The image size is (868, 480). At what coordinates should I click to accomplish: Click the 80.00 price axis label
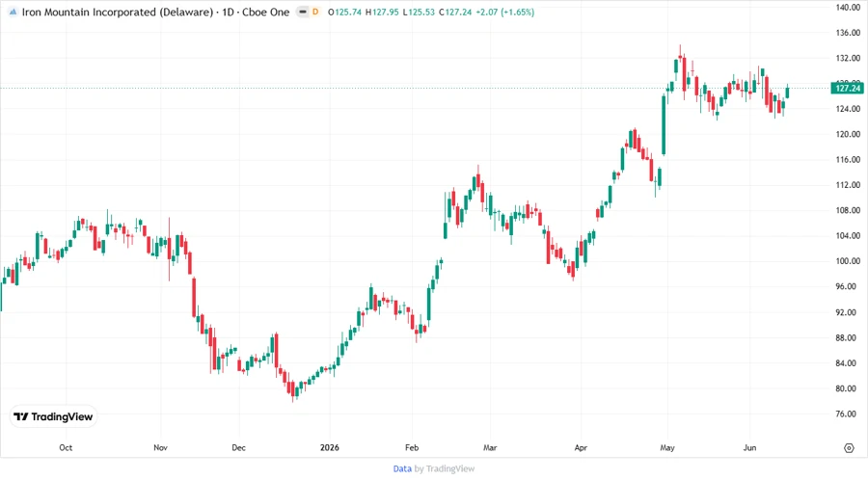click(845, 388)
